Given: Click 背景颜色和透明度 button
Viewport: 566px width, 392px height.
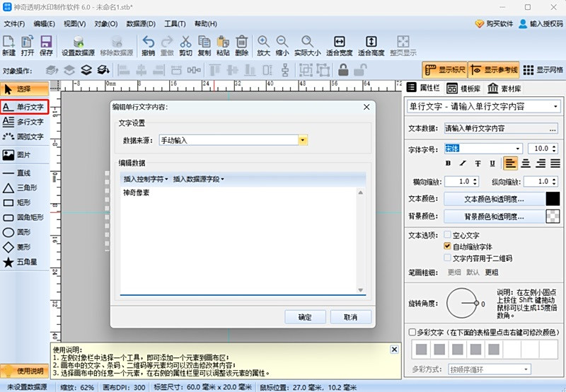Looking at the screenshot, I should point(494,217).
